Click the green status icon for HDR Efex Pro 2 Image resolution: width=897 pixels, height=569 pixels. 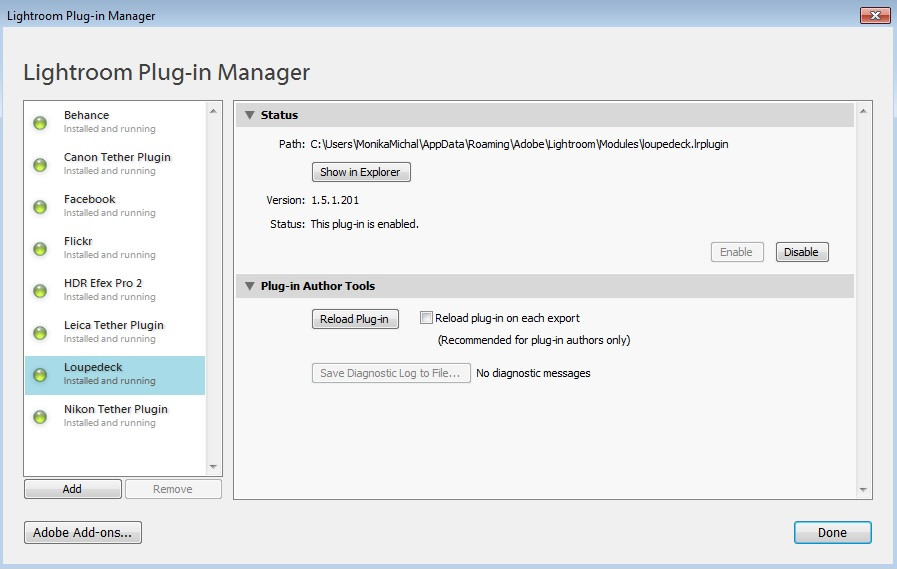click(40, 291)
